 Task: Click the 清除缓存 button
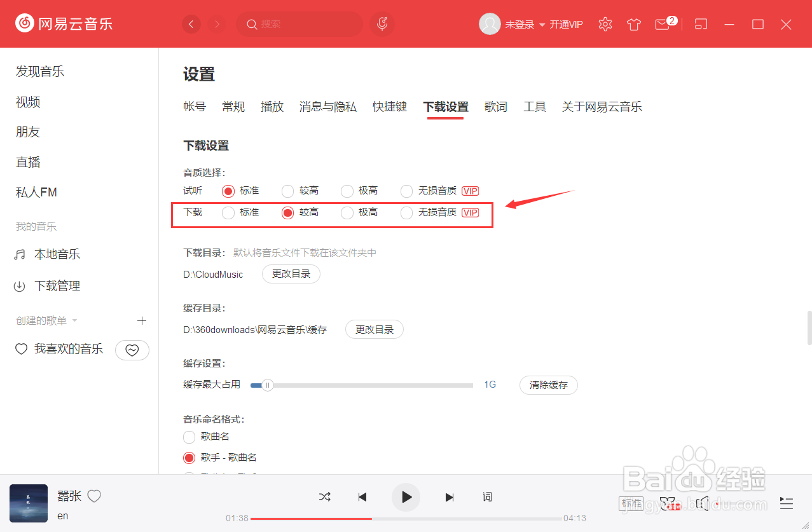[549, 385]
